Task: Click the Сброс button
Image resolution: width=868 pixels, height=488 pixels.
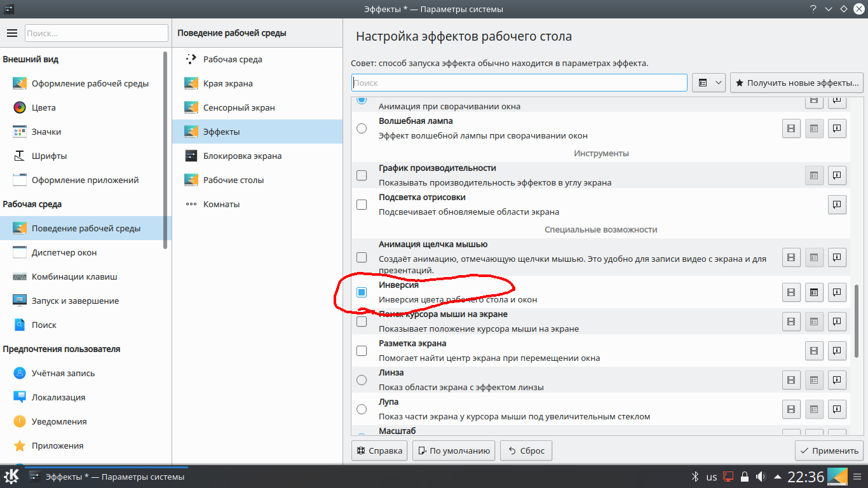Action: (x=526, y=451)
